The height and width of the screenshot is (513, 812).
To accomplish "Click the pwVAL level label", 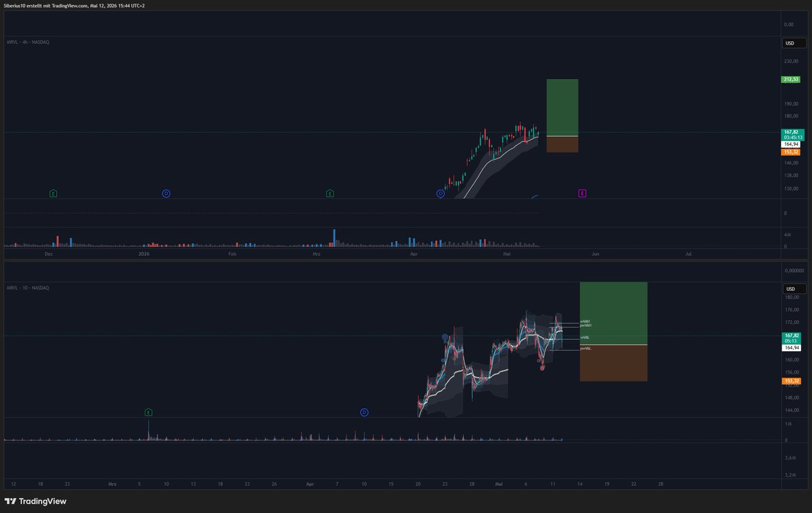I will pyautogui.click(x=586, y=348).
